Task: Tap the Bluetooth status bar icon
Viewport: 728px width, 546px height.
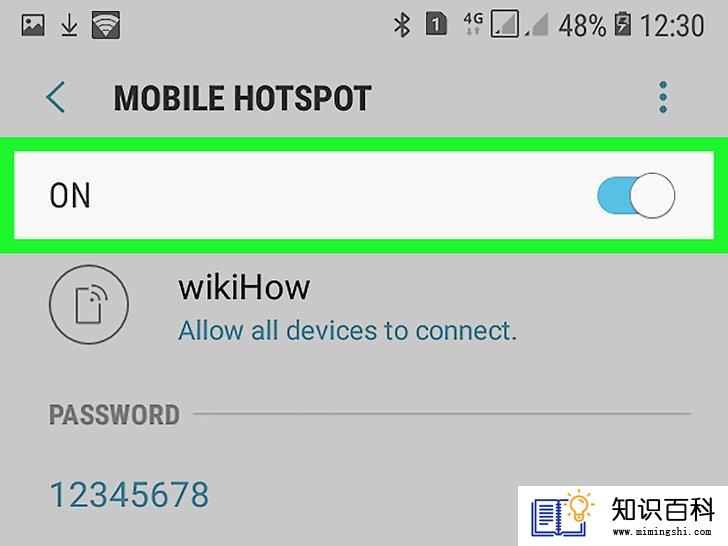Action: click(x=402, y=25)
